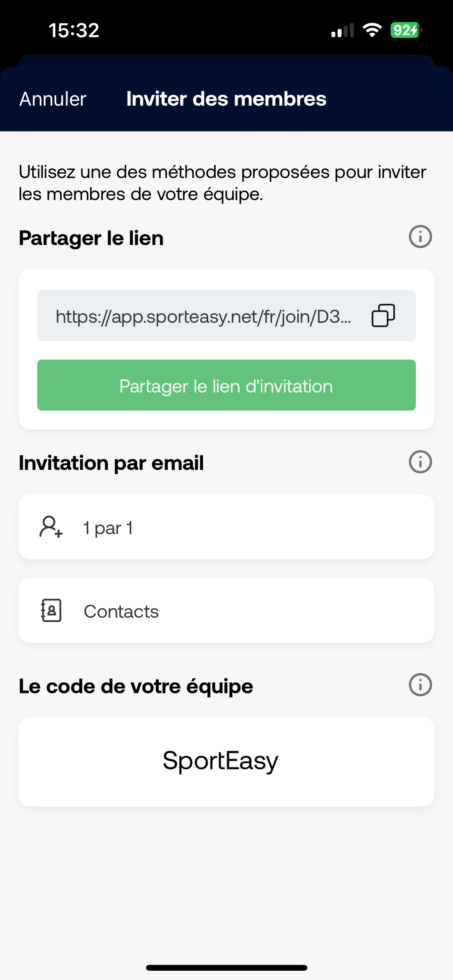Open info for Le code de votre équipe

pyautogui.click(x=420, y=685)
